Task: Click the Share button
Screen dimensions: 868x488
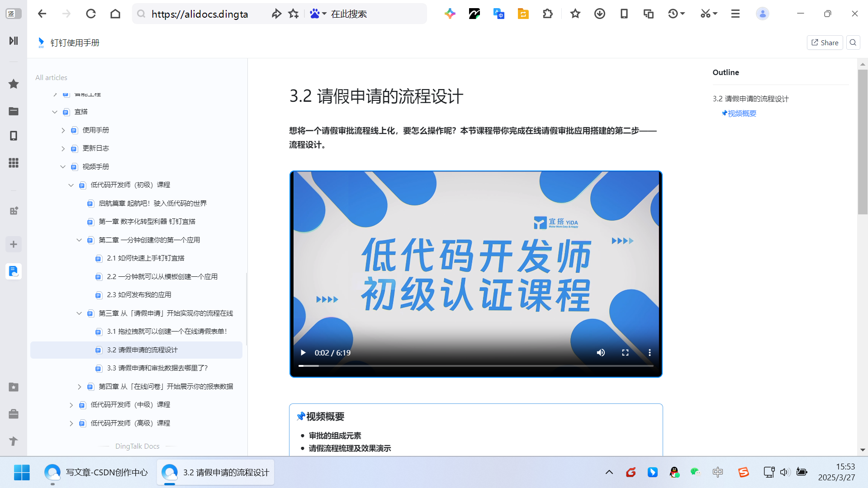Action: pyautogui.click(x=825, y=43)
